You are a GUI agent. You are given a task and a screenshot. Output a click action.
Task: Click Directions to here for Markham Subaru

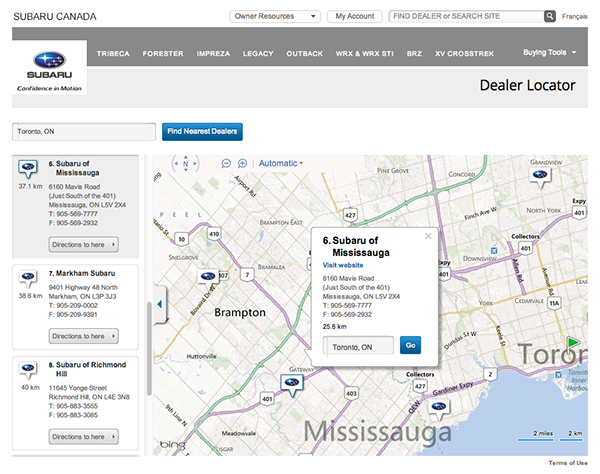click(x=83, y=336)
